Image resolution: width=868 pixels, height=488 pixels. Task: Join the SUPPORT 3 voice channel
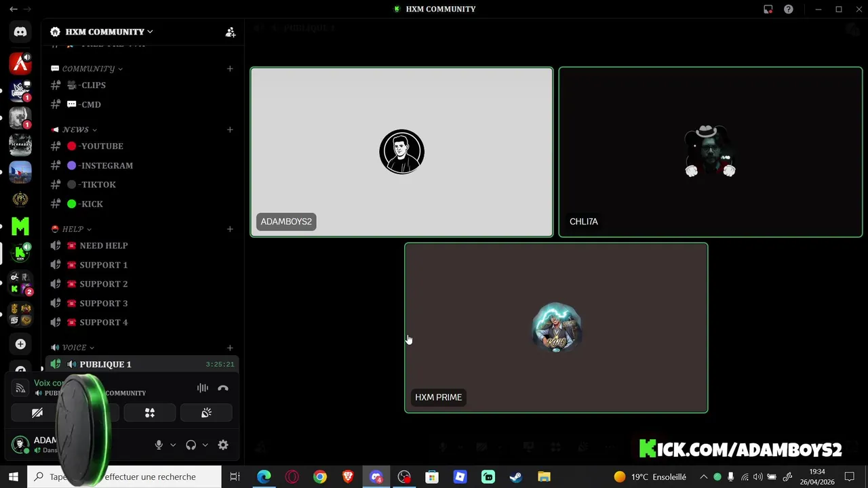point(142,303)
